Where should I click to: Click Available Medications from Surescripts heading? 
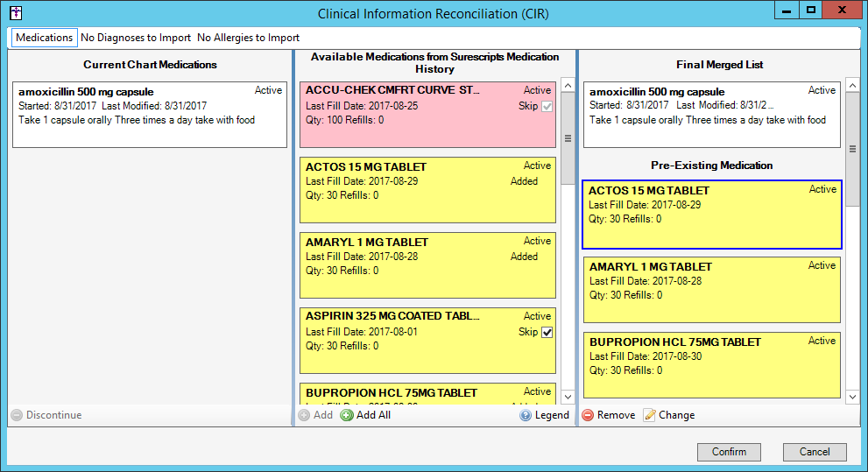pyautogui.click(x=434, y=63)
